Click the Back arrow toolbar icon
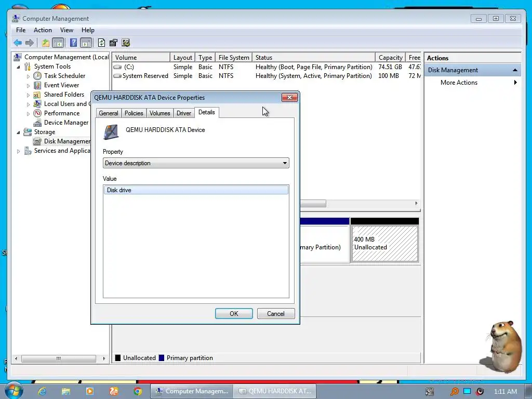Image resolution: width=532 pixels, height=399 pixels. tap(18, 43)
